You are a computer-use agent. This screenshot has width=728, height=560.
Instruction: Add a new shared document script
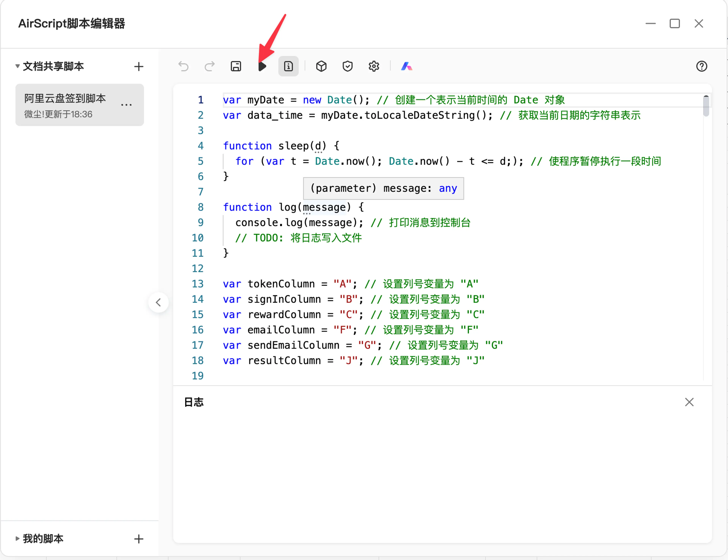(139, 66)
